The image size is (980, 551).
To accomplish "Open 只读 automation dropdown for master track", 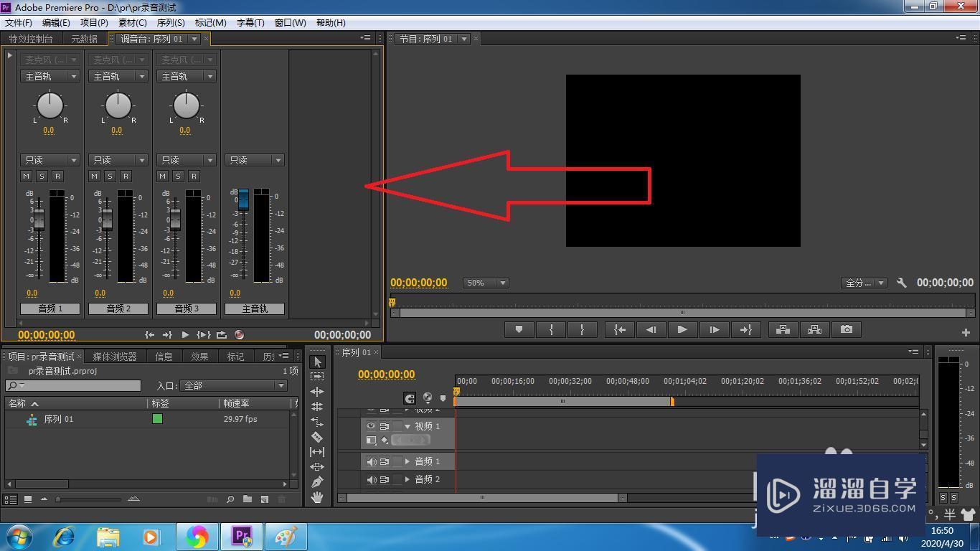I will [255, 160].
